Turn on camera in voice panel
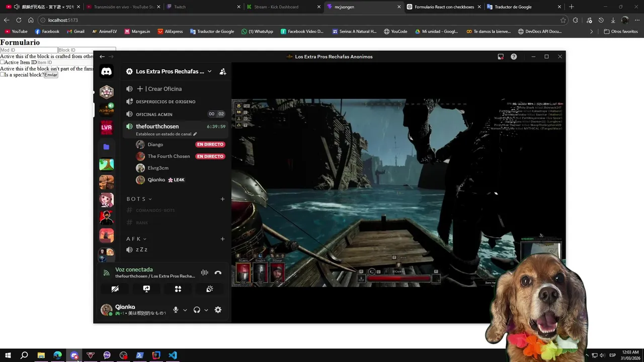The height and width of the screenshot is (362, 644). [x=115, y=289]
